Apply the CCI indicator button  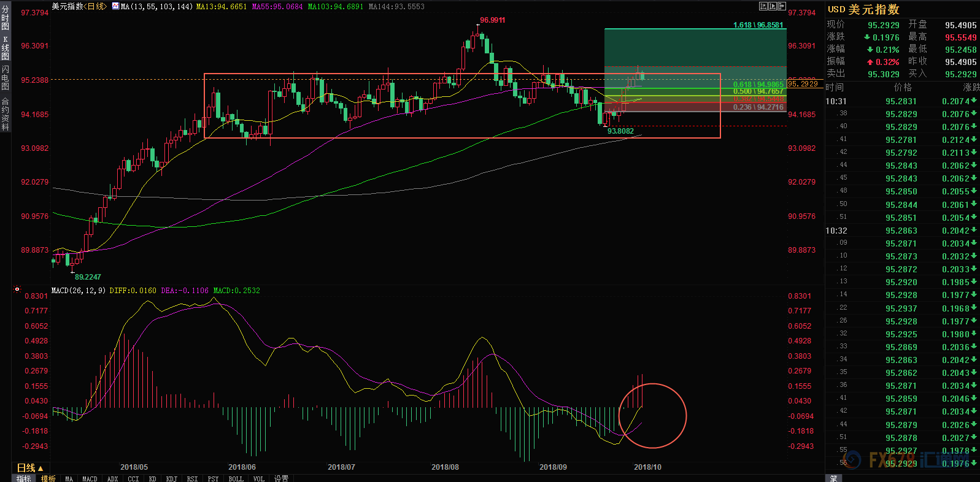click(x=133, y=478)
